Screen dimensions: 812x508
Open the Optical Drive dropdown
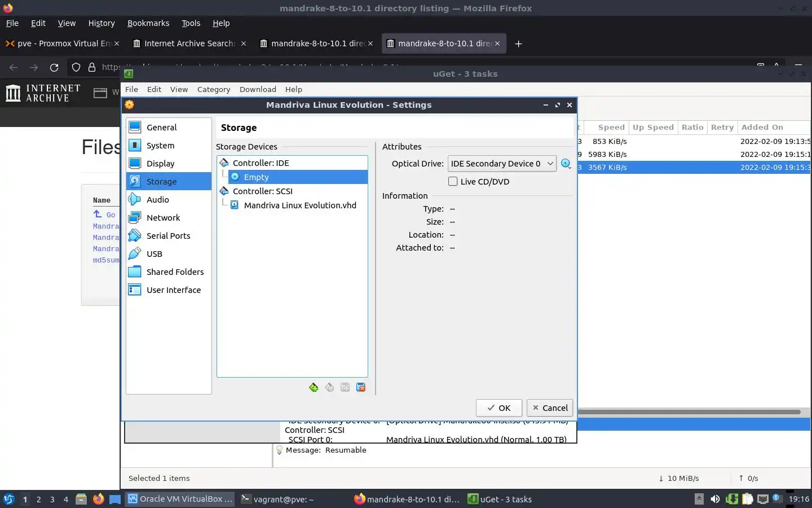coord(502,164)
